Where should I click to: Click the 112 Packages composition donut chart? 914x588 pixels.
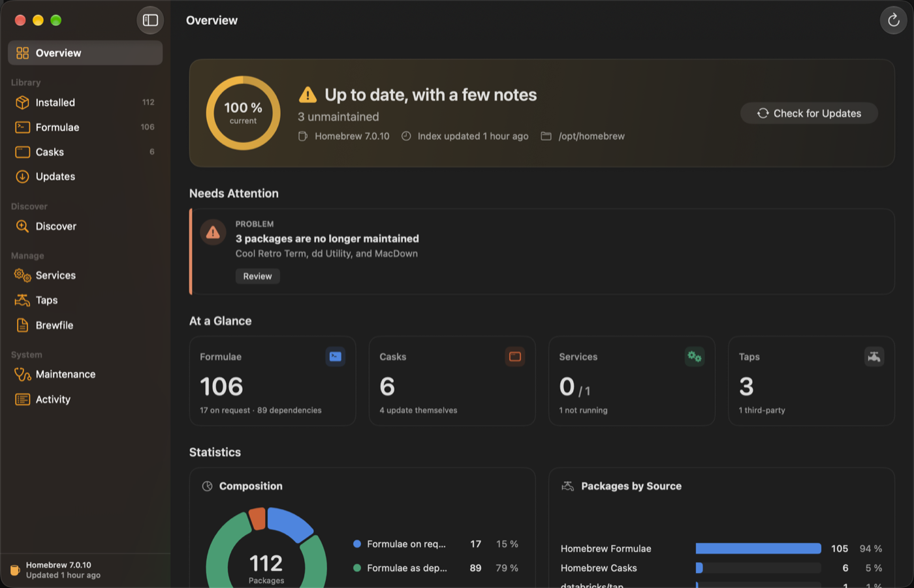[266, 548]
